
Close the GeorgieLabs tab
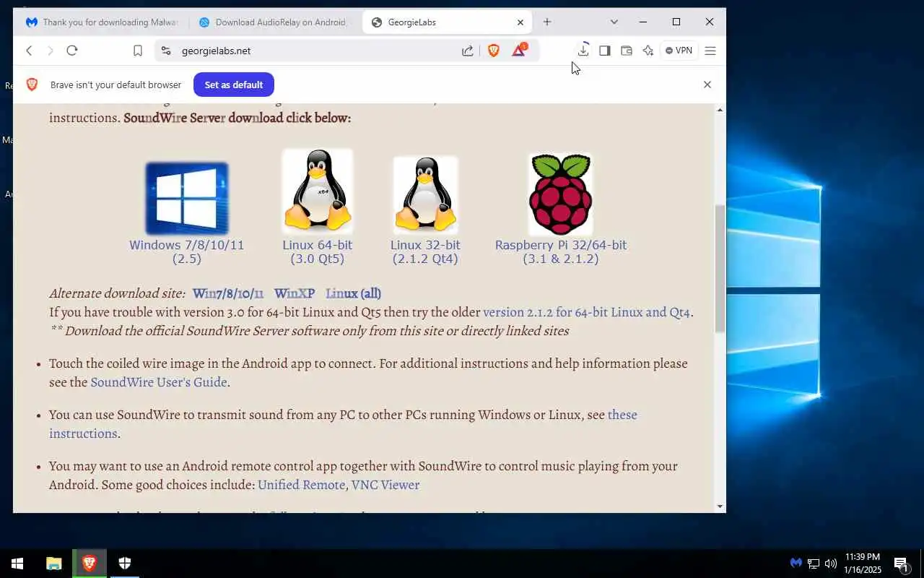[520, 22]
